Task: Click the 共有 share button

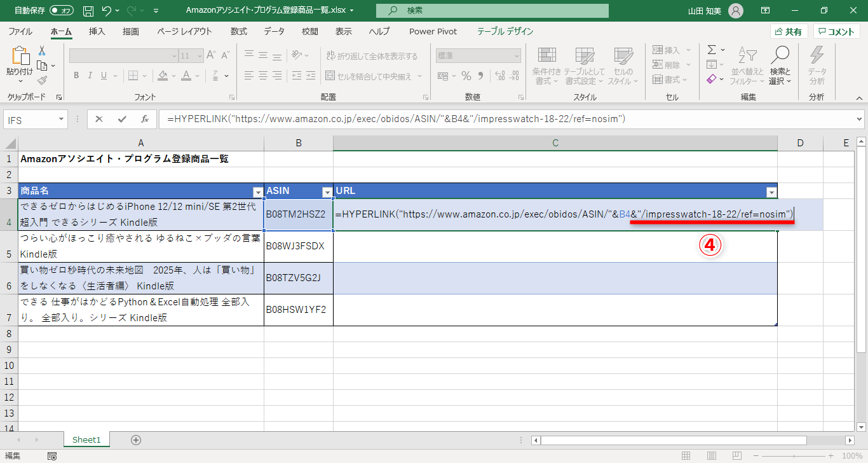Action: tap(789, 32)
